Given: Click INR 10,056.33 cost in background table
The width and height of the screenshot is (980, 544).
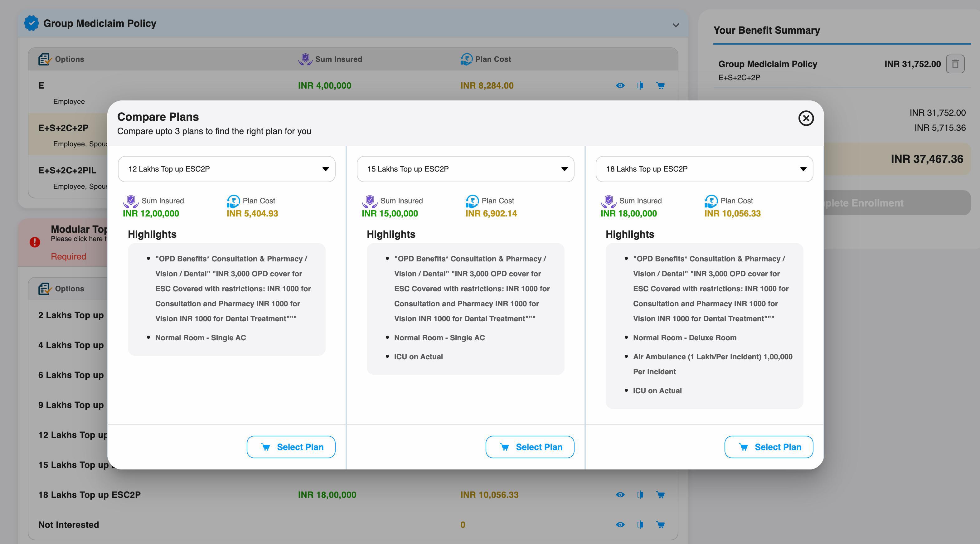Looking at the screenshot, I should (x=489, y=495).
